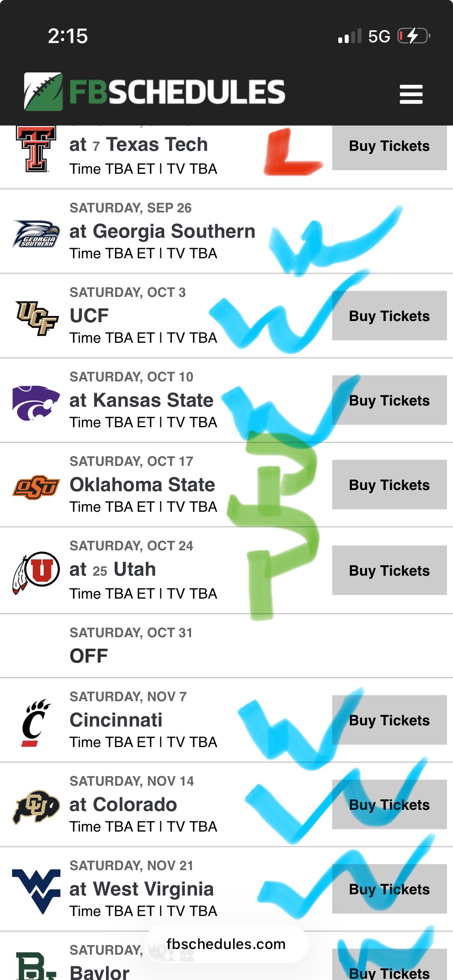Tap the Utah Utes logo

pos(36,572)
